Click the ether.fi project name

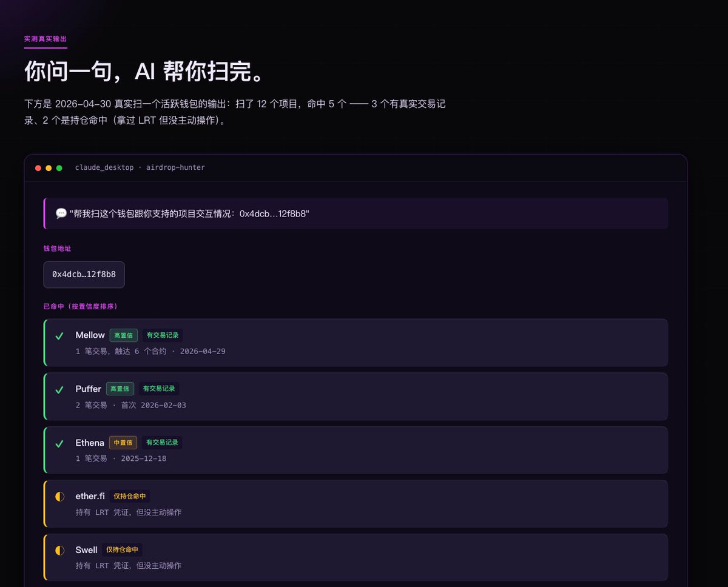pos(90,496)
